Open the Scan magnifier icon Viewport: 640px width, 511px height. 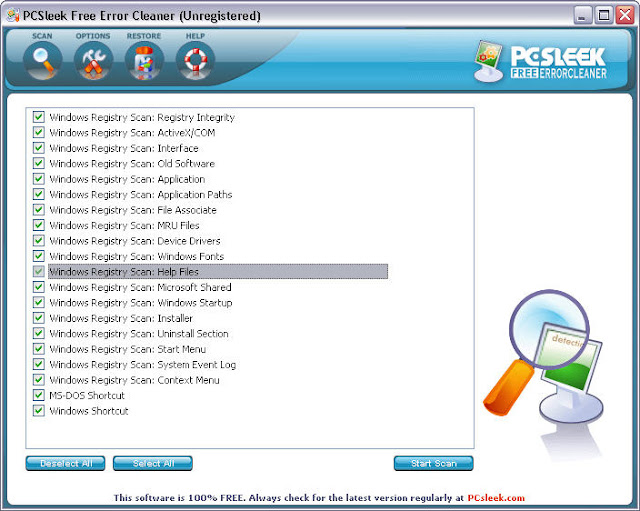point(43,60)
